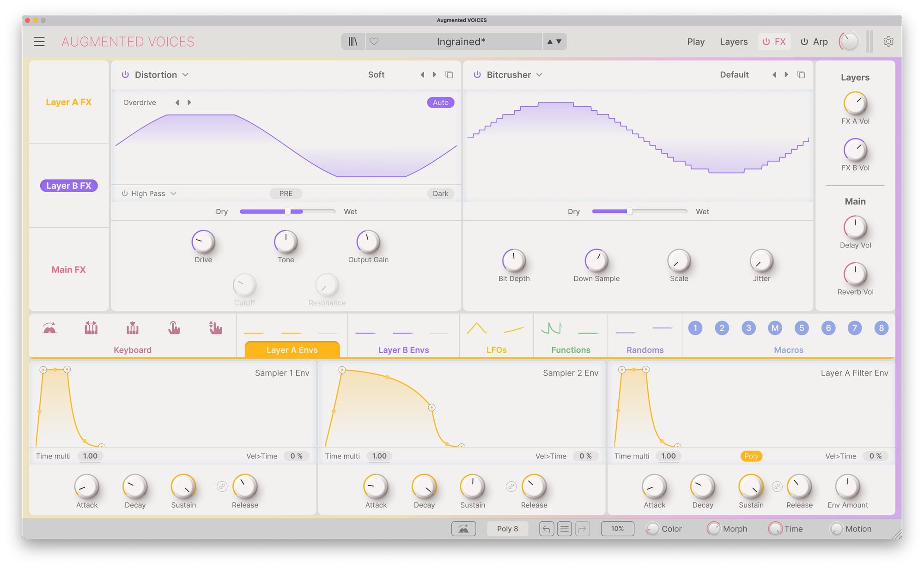Open the Bitcrusher effect type dropdown
Screen dimensions: 924x568
coord(514,75)
